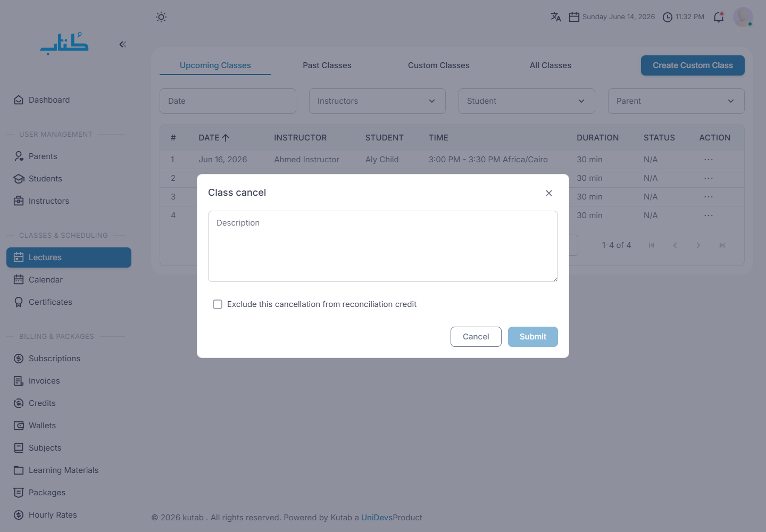The width and height of the screenshot is (766, 532).
Task: Go to first page of table
Action: point(652,245)
